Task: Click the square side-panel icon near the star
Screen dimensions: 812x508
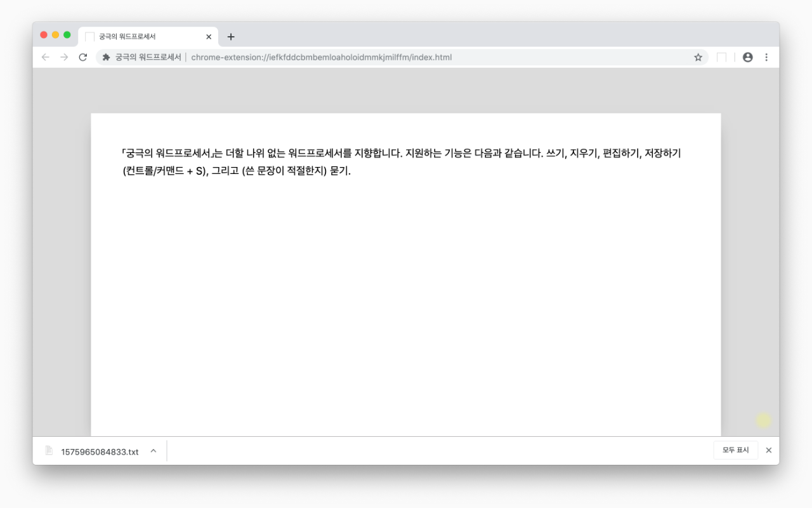Action: click(721, 57)
